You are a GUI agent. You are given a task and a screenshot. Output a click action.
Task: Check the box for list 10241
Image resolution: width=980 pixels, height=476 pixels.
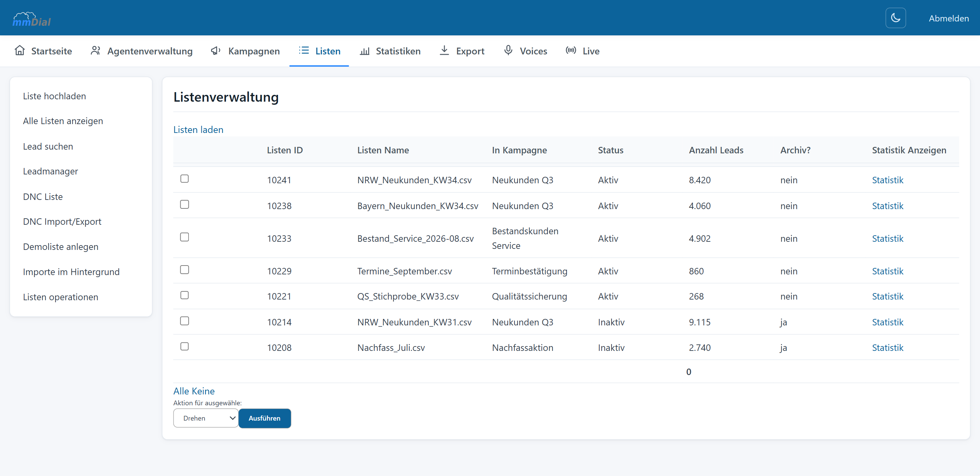pyautogui.click(x=184, y=179)
